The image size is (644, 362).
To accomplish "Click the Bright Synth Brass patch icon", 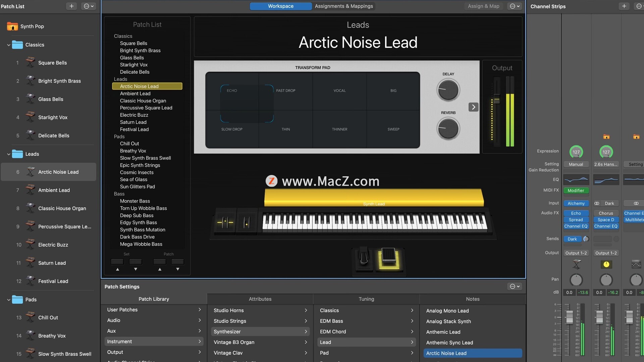I will [30, 81].
